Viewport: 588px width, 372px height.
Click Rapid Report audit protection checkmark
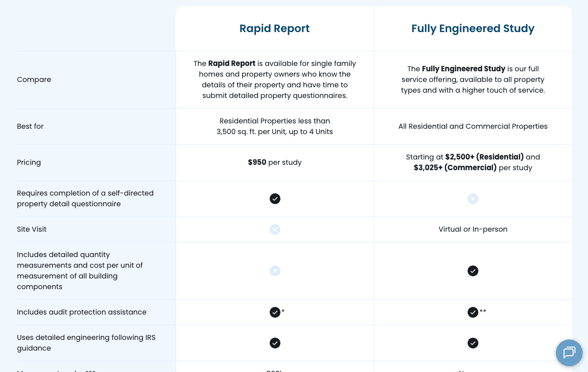tap(275, 312)
